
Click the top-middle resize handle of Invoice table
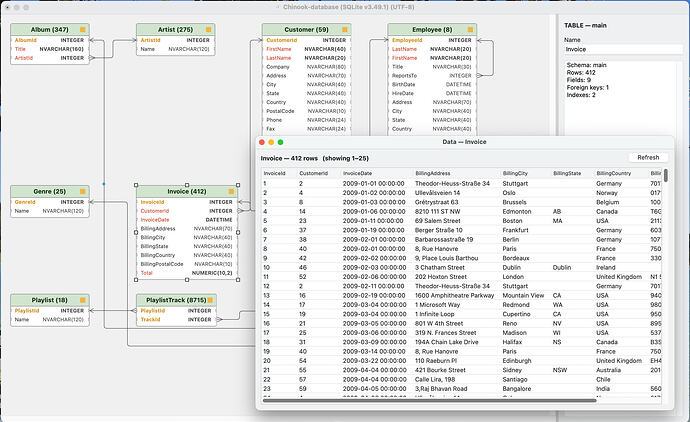click(x=187, y=185)
